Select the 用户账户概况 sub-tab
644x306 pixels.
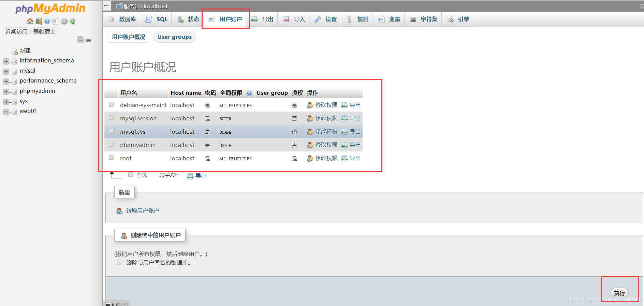(129, 37)
